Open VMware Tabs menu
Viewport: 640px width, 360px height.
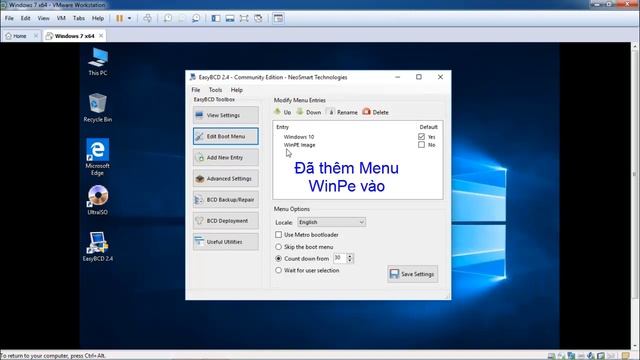pos(79,18)
